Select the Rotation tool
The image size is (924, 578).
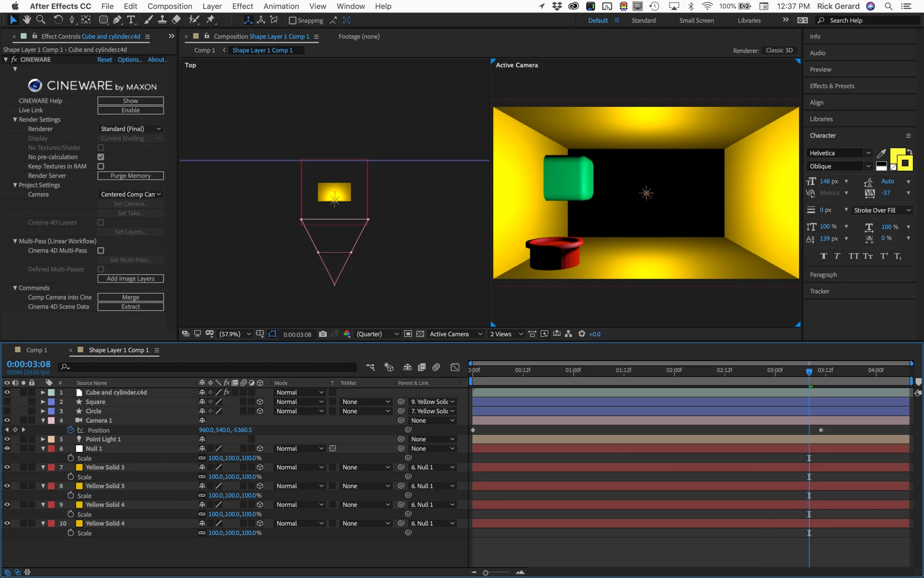[x=58, y=20]
